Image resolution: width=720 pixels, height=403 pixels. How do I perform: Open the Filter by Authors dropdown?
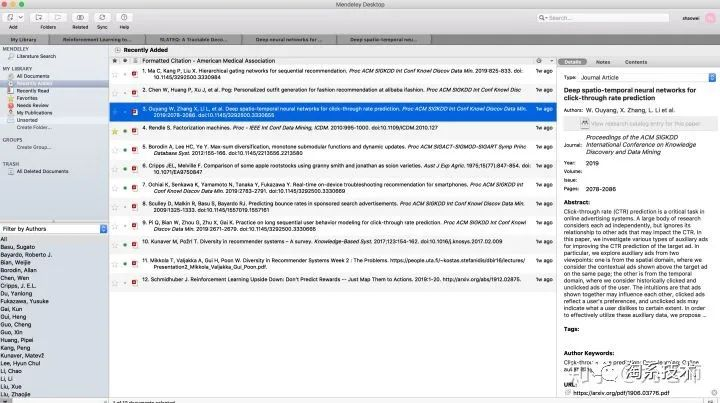pyautogui.click(x=54, y=229)
